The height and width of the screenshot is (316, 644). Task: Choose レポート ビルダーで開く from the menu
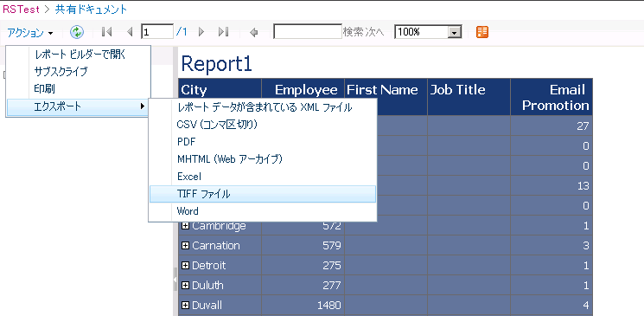tap(79, 55)
